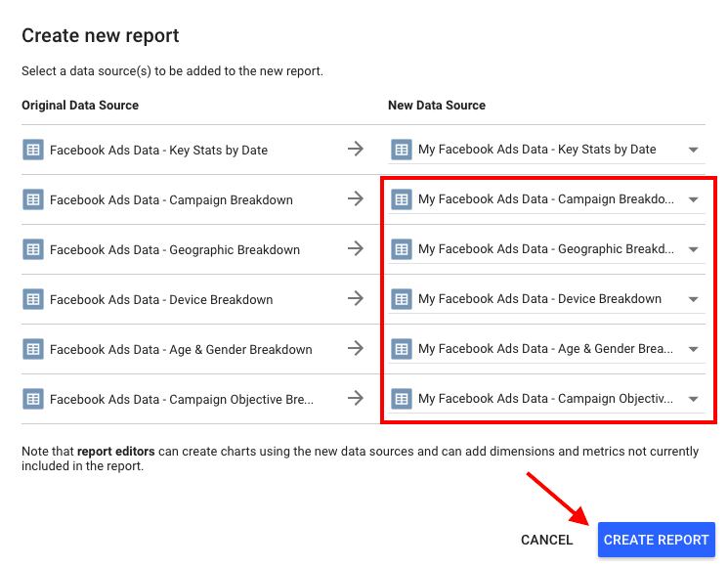728x567 pixels.
Task: Click the 'Original Data Source' column header
Action: pyautogui.click(x=80, y=106)
